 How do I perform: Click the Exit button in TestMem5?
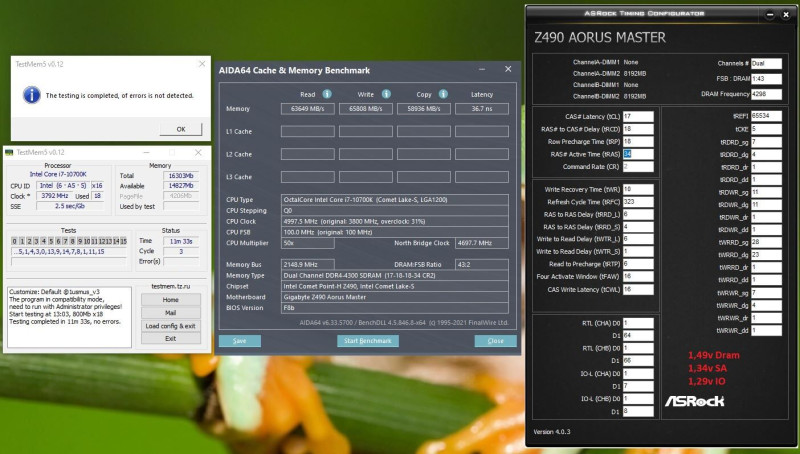click(x=170, y=338)
